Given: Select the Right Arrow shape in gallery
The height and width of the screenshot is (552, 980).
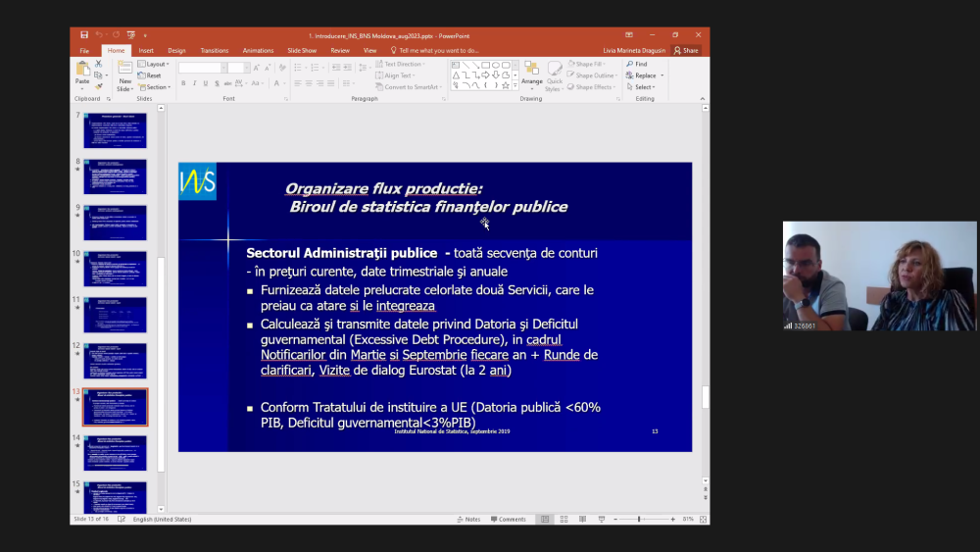Looking at the screenshot, I should click(486, 75).
